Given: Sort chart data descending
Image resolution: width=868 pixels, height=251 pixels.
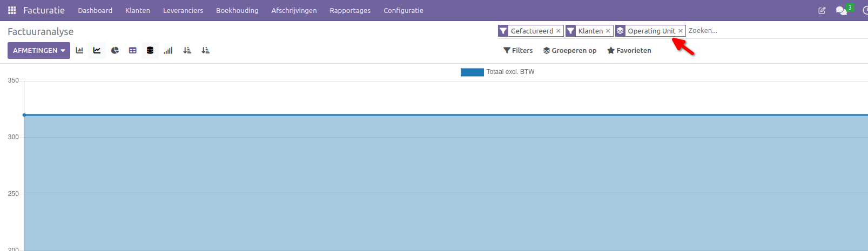Looking at the screenshot, I should coord(187,50).
